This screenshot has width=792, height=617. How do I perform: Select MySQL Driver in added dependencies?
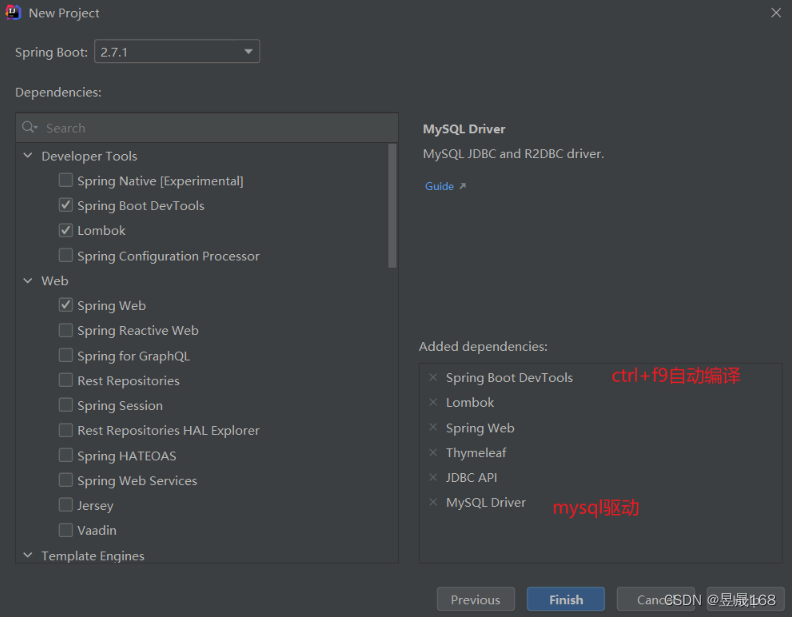coord(485,502)
